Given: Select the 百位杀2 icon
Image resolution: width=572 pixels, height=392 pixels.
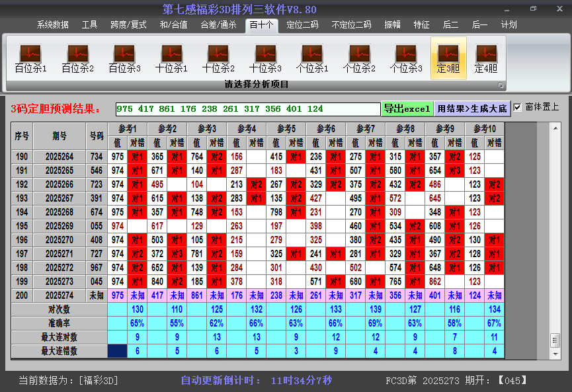Looking at the screenshot, I should tap(77, 58).
